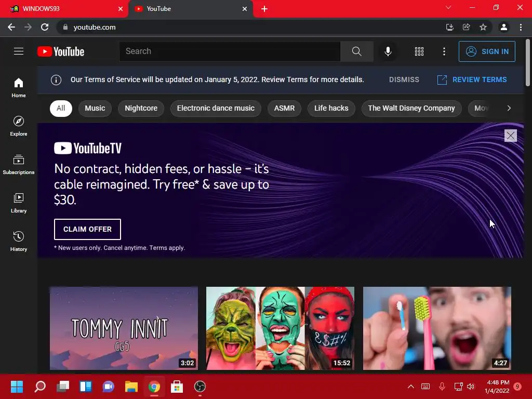Click the YouTube search field
The width and height of the screenshot is (532, 399).
[230, 51]
